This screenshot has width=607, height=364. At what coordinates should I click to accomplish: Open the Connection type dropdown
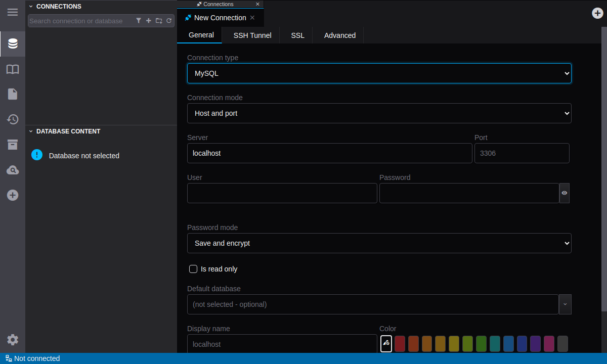[379, 73]
